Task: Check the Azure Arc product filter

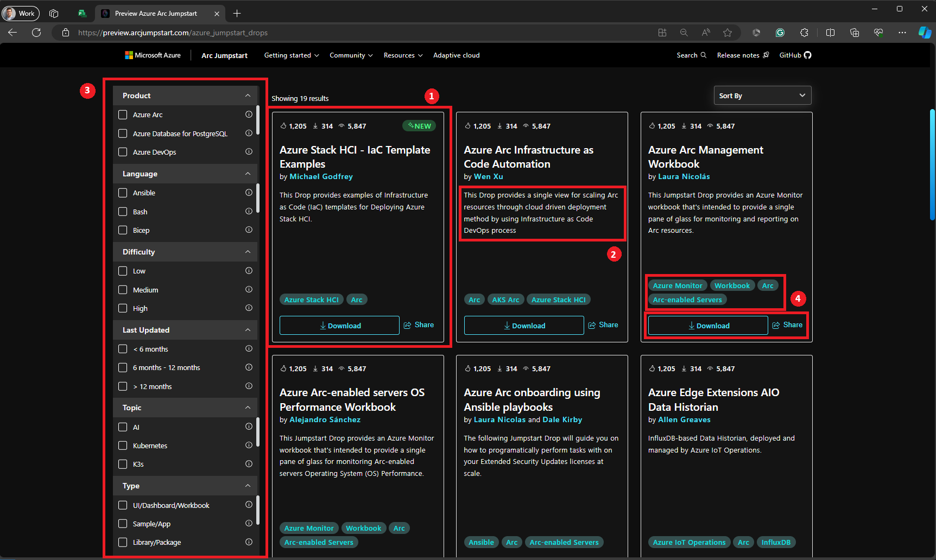Action: 123,114
